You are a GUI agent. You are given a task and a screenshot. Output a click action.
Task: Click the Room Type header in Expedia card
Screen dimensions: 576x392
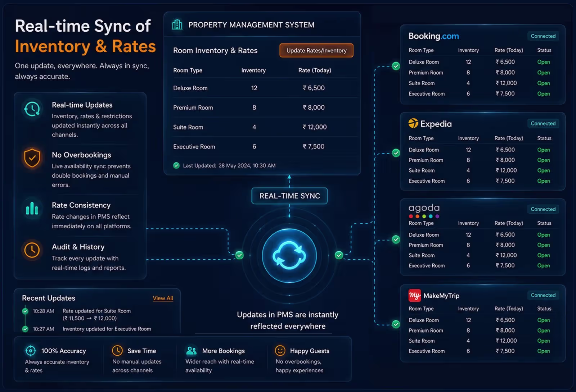click(421, 138)
